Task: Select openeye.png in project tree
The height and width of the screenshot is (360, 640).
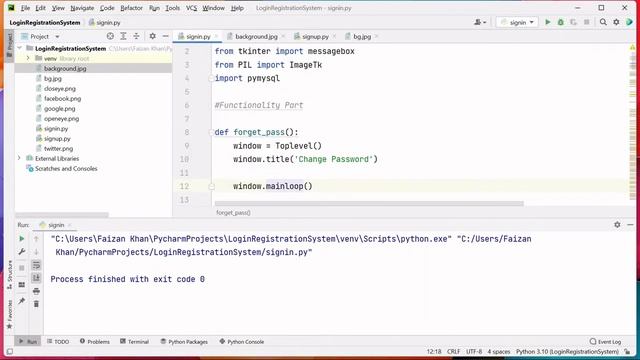Action: 61,119
